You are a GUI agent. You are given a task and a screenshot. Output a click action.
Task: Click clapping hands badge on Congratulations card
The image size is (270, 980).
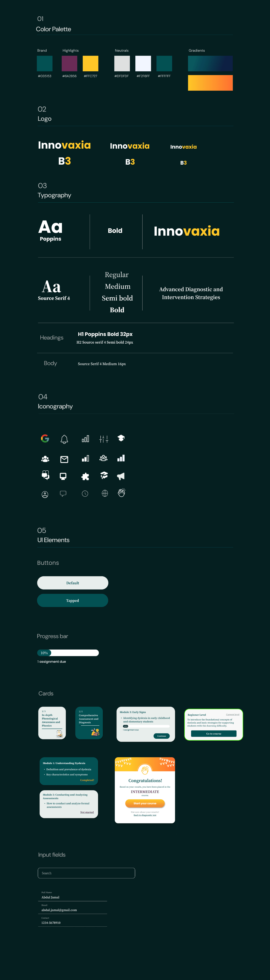pos(145,770)
